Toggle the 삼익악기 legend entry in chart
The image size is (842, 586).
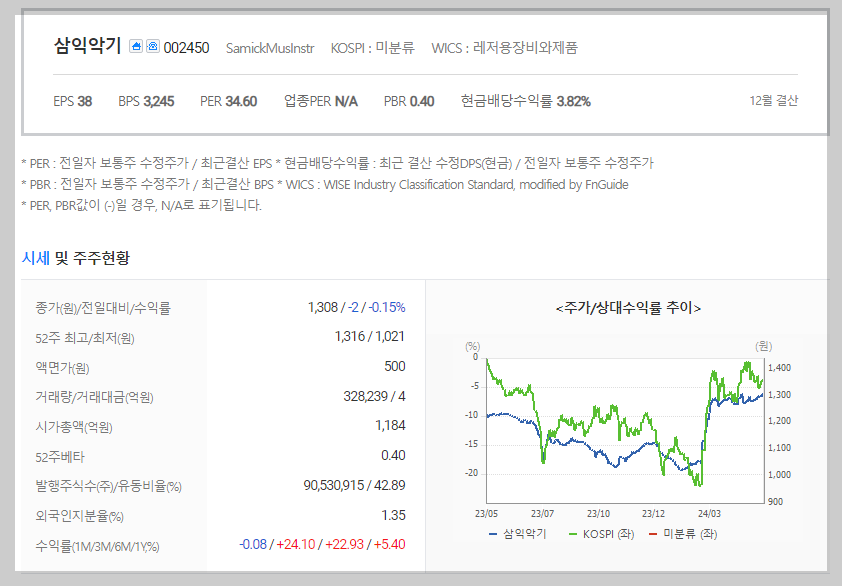point(518,534)
